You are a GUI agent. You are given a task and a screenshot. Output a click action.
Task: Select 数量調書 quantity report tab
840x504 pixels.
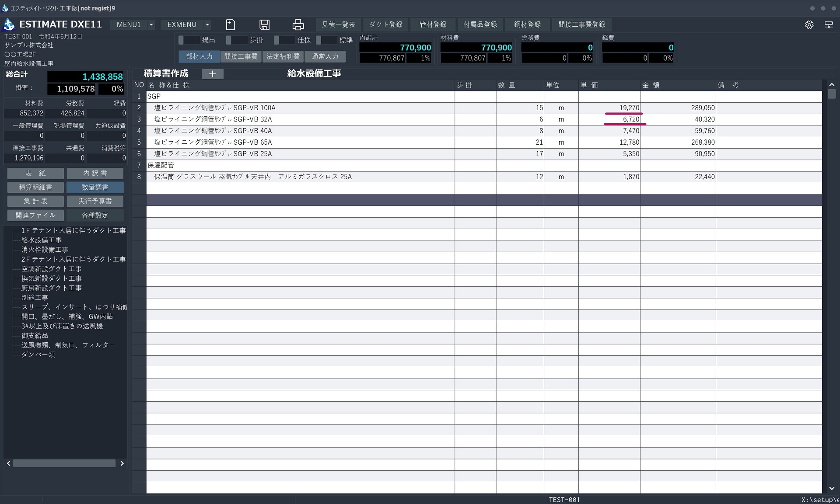tap(95, 188)
